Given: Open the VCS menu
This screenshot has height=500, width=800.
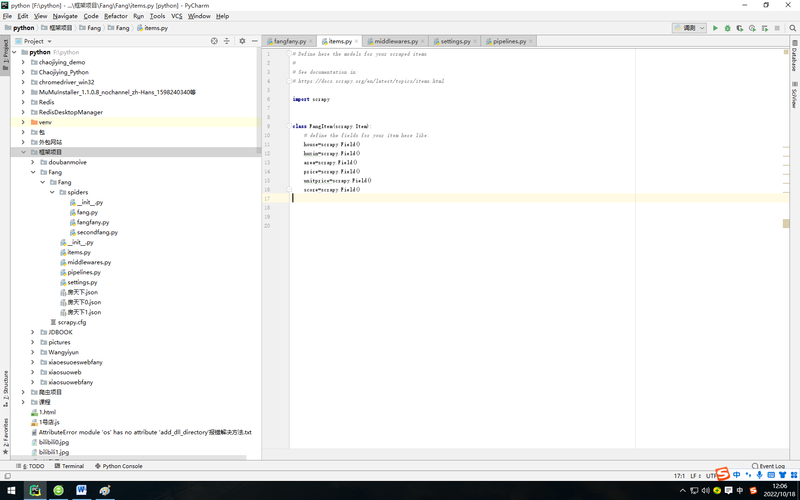Looking at the screenshot, I should (177, 16).
